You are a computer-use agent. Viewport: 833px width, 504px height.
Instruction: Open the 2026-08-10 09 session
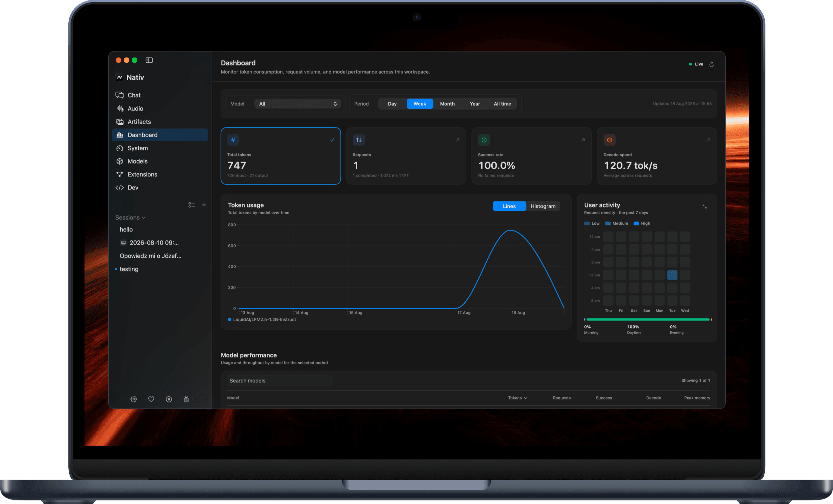(159, 243)
